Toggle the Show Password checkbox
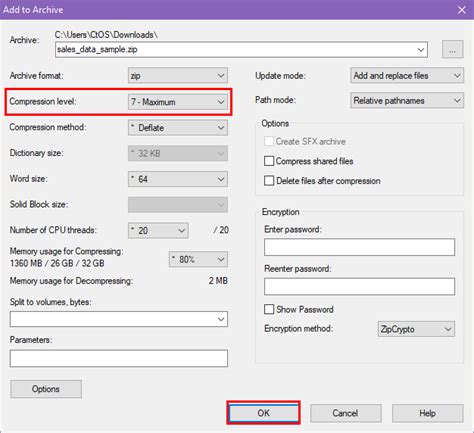The image size is (474, 433). [269, 309]
